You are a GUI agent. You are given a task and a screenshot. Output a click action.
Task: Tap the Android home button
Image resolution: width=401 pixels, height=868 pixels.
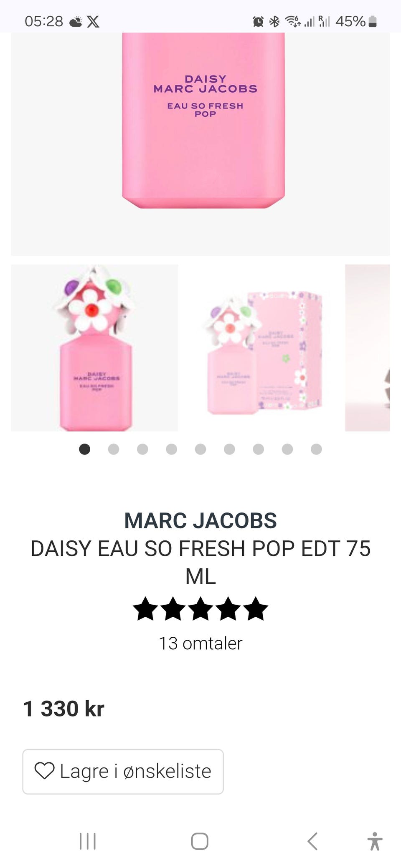coord(200,841)
